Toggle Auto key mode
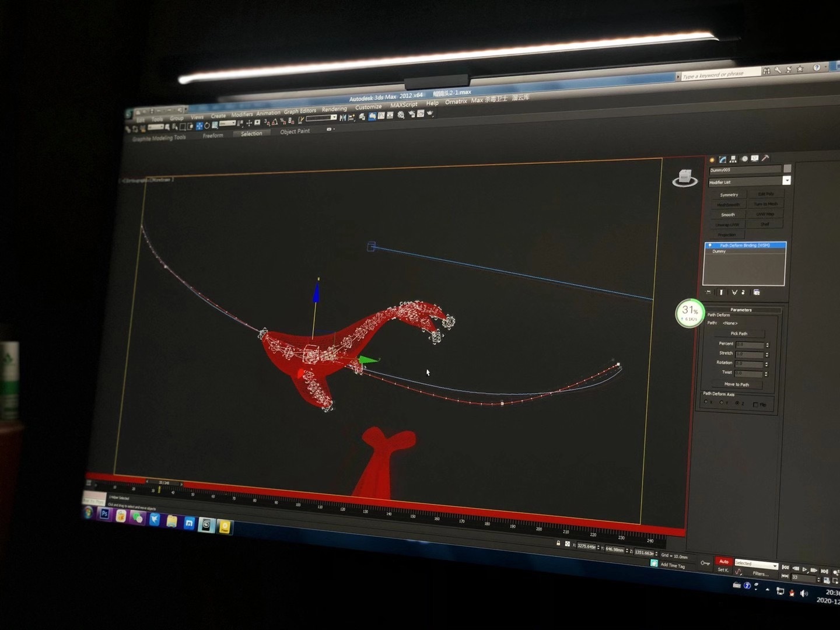Viewport: 840px width, 630px height. (x=724, y=561)
